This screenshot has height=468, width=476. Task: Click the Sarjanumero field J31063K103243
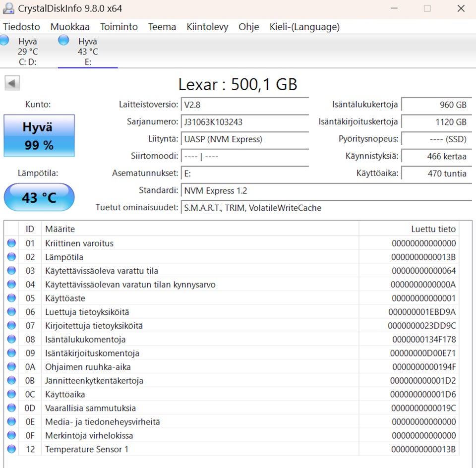244,122
